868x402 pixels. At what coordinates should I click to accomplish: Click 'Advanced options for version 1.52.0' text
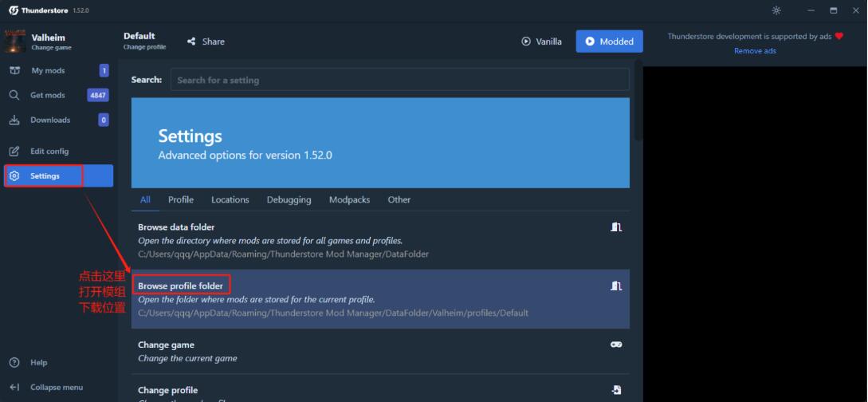pyautogui.click(x=245, y=156)
